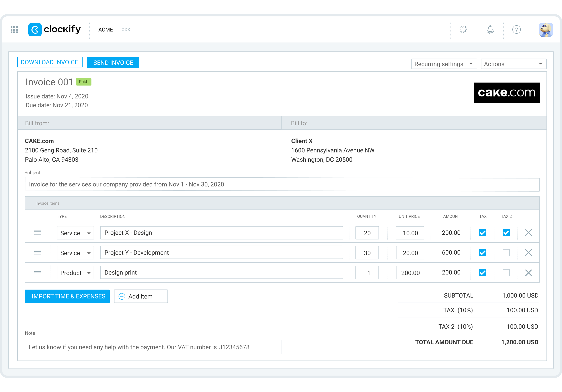
Task: Open the apps grid menu
Action: 14,29
